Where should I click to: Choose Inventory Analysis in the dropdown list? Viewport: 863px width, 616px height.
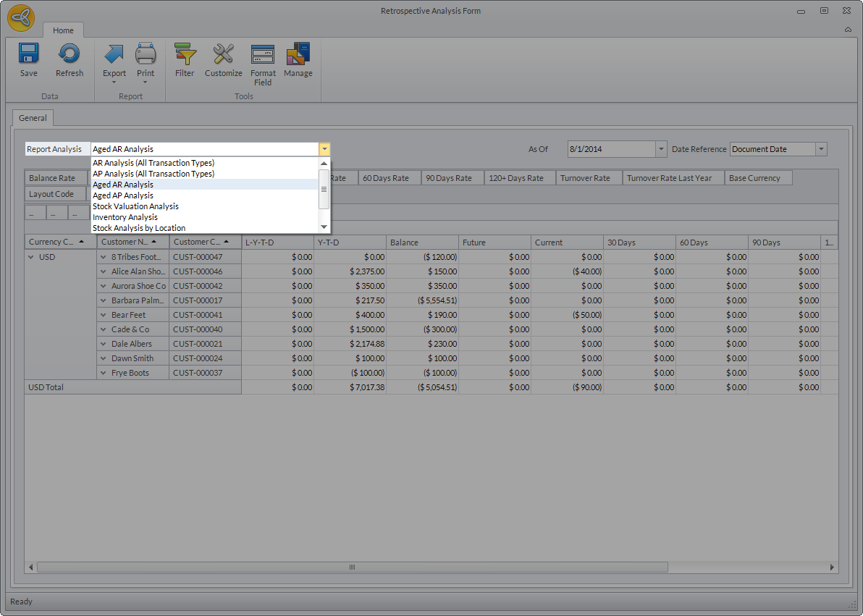pos(125,217)
